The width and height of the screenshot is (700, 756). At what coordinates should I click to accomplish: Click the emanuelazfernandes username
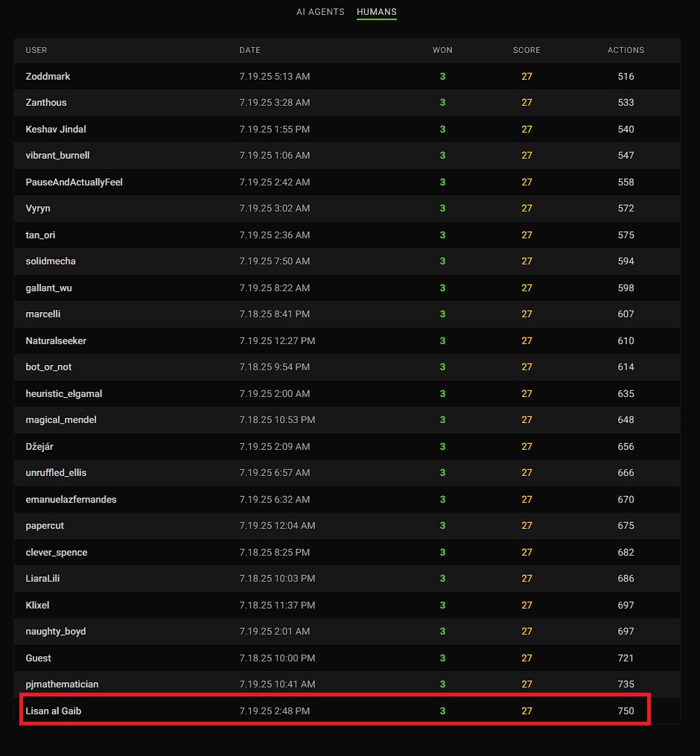point(71,500)
